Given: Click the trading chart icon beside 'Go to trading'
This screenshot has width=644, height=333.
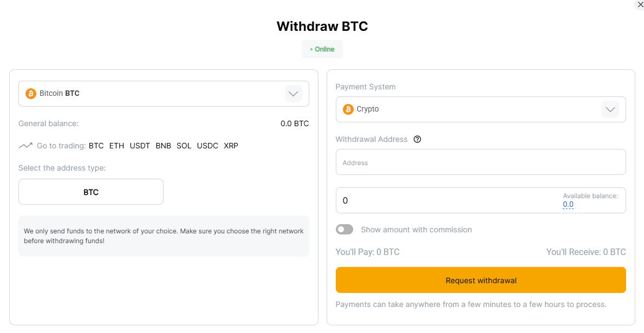Looking at the screenshot, I should click(x=25, y=145).
